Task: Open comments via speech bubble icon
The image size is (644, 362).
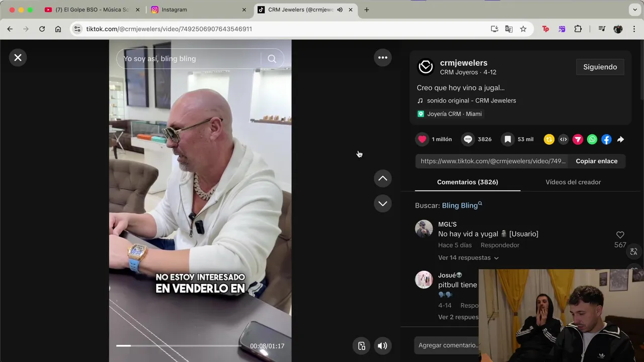Action: point(468,139)
